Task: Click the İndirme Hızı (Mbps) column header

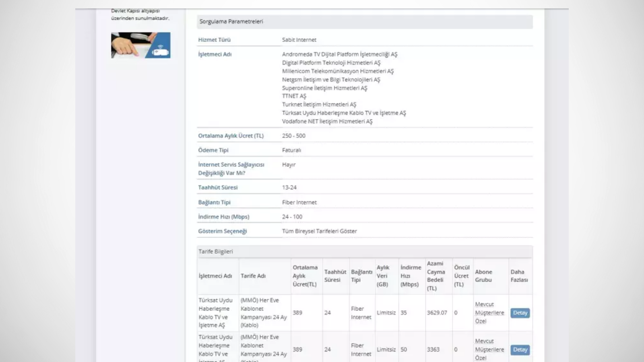Action: coord(411,276)
